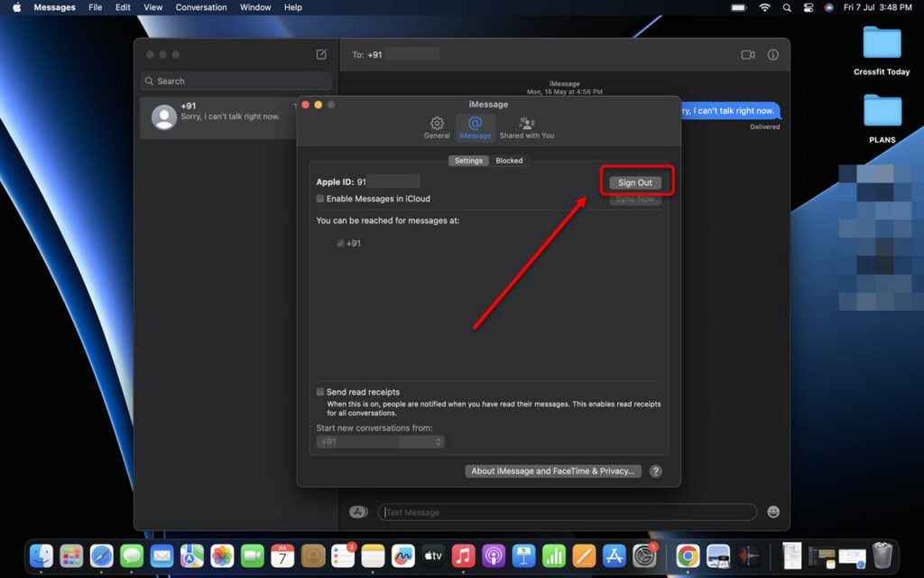This screenshot has width=924, height=578.
Task: Open the Messages menu in menu bar
Action: coord(55,7)
